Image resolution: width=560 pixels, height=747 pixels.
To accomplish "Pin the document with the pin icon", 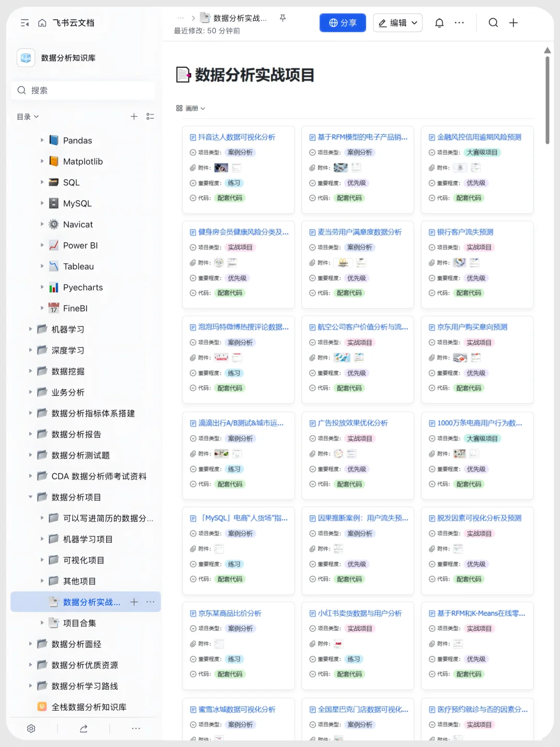I will click(283, 18).
